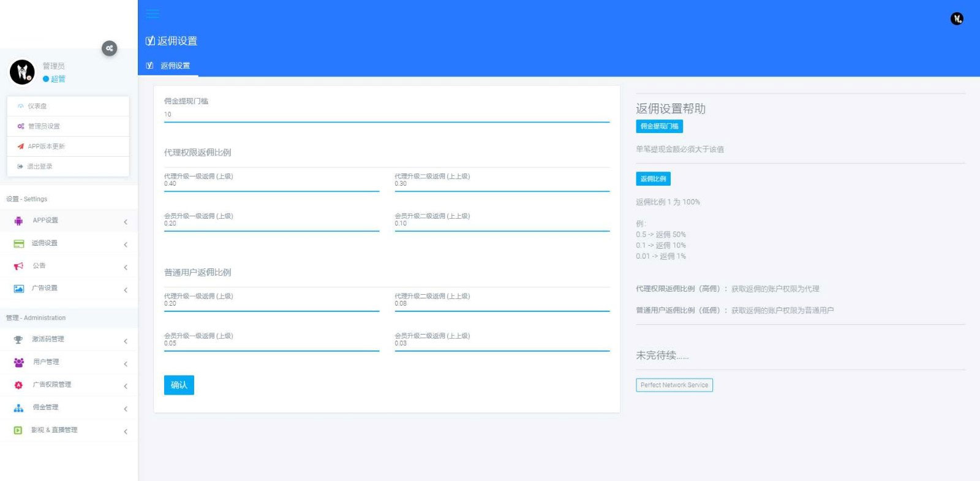Viewport: 980px width, 481px height.
Task: Click the Android icon for APP设置
Action: tap(18, 221)
